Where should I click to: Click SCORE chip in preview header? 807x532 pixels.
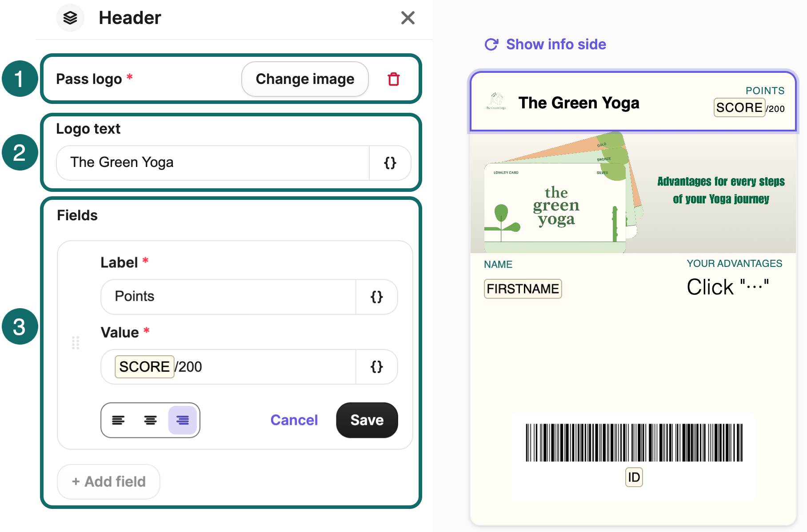(x=739, y=107)
